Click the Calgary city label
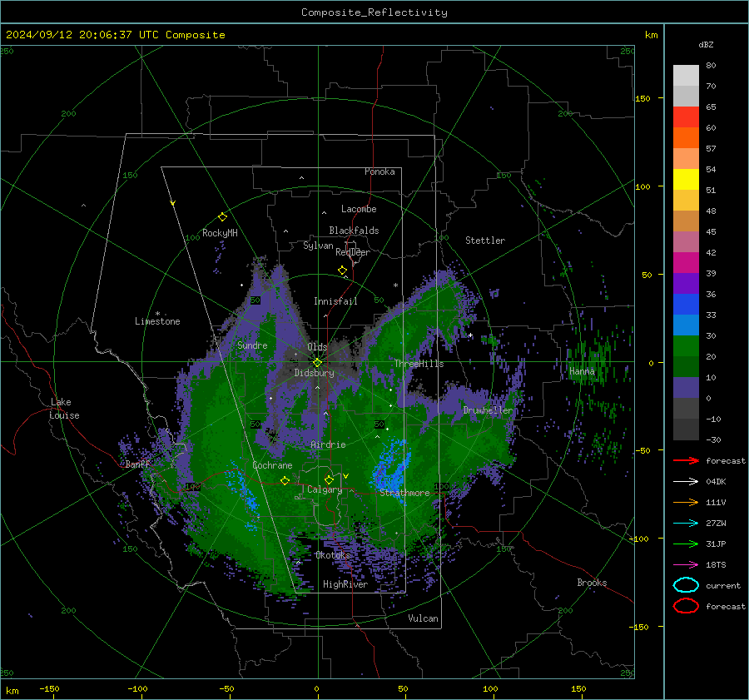Image resolution: width=749 pixels, height=700 pixels. tap(325, 489)
